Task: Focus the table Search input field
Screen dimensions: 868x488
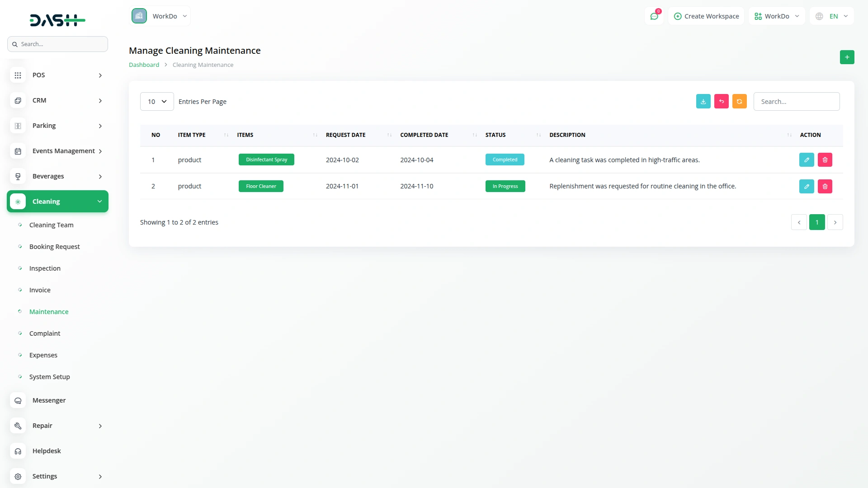Action: [x=796, y=102]
